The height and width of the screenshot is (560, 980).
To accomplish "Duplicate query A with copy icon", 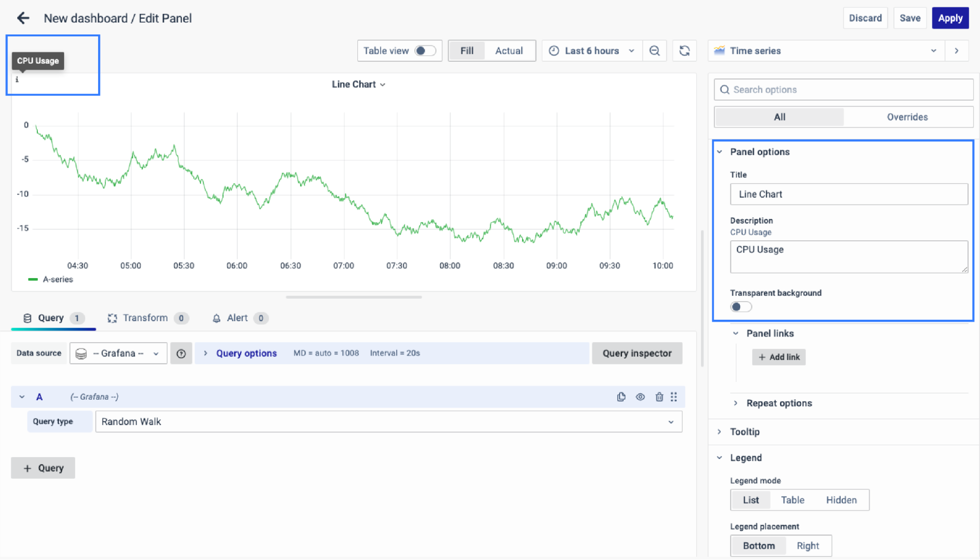I will [x=621, y=397].
